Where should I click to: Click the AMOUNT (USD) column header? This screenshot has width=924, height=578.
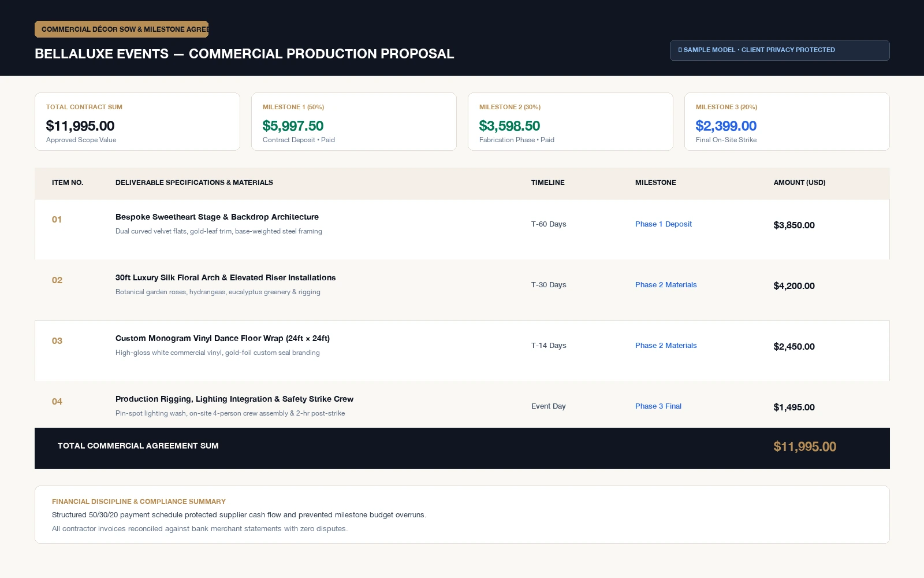click(x=799, y=183)
